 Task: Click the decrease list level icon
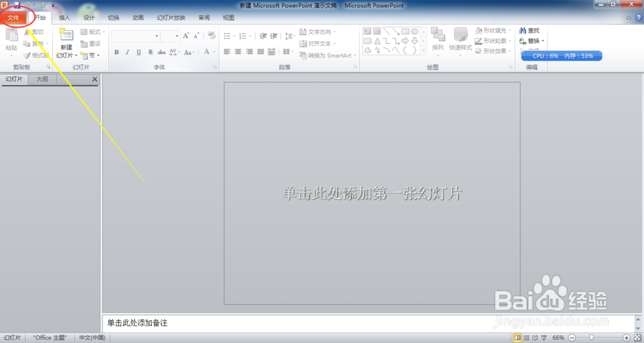click(x=263, y=36)
